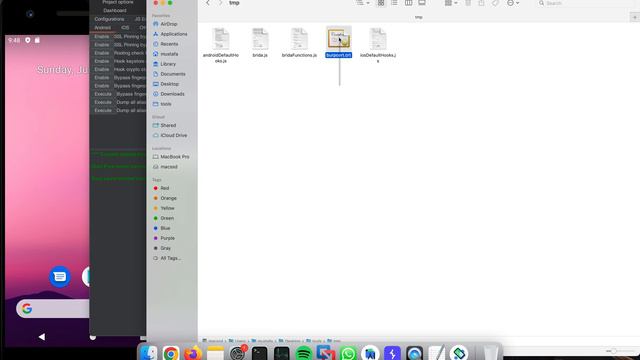The height and width of the screenshot is (360, 640).
Task: Select the brida.js file
Action: [260, 42]
